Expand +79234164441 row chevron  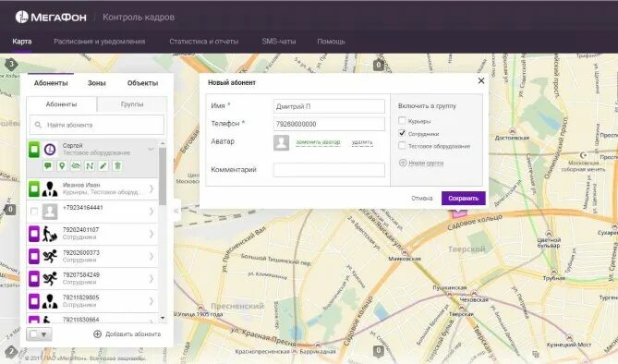151,212
